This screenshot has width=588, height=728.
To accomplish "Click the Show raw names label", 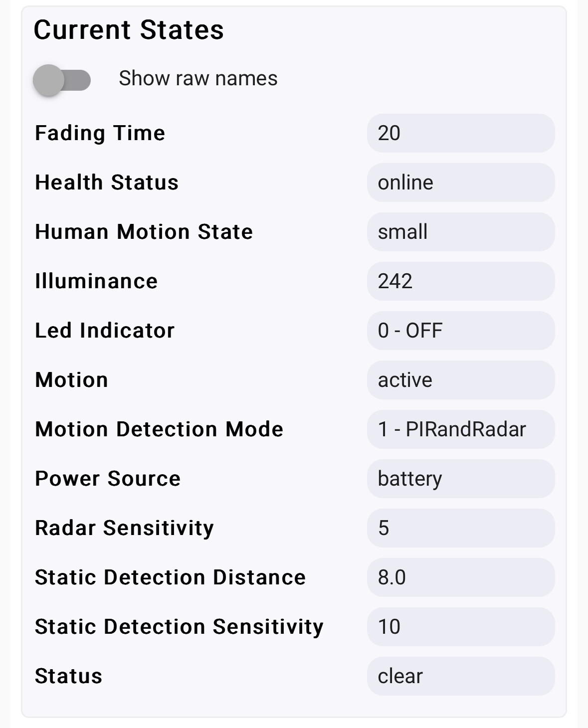I will click(198, 78).
